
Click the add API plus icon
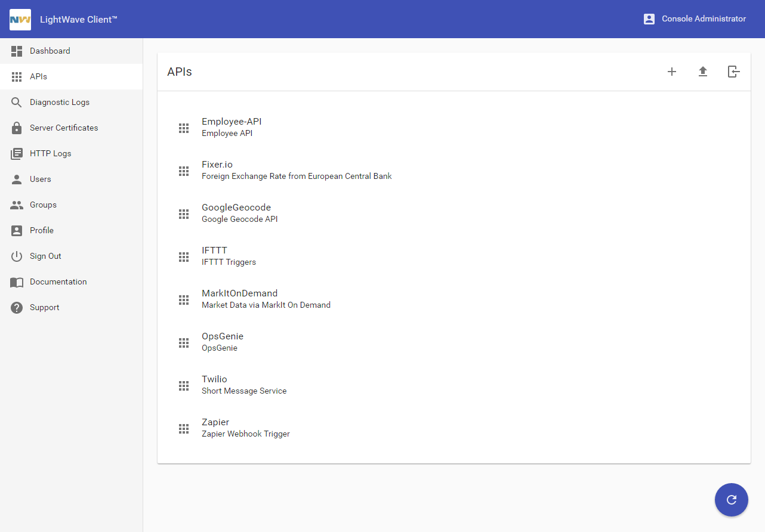(672, 72)
